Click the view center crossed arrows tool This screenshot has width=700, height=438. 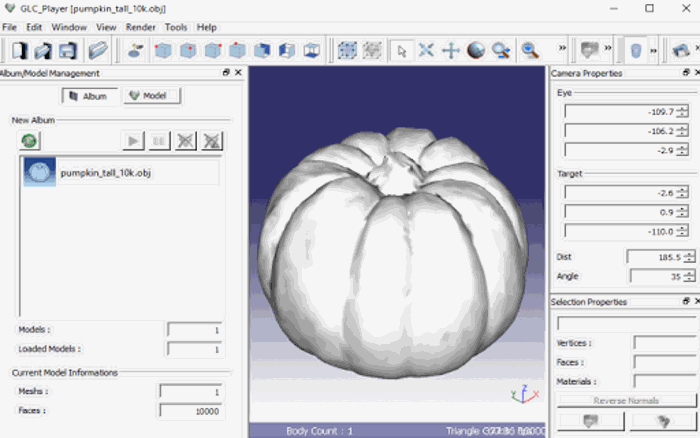pos(426,50)
